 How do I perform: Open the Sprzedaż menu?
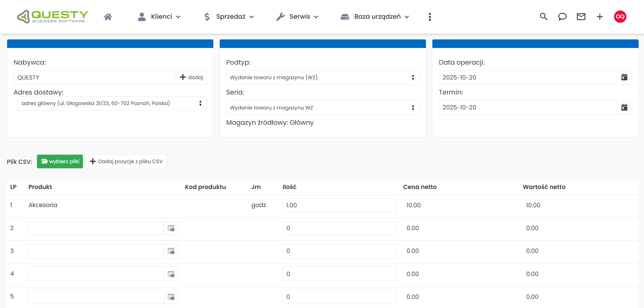(x=229, y=17)
